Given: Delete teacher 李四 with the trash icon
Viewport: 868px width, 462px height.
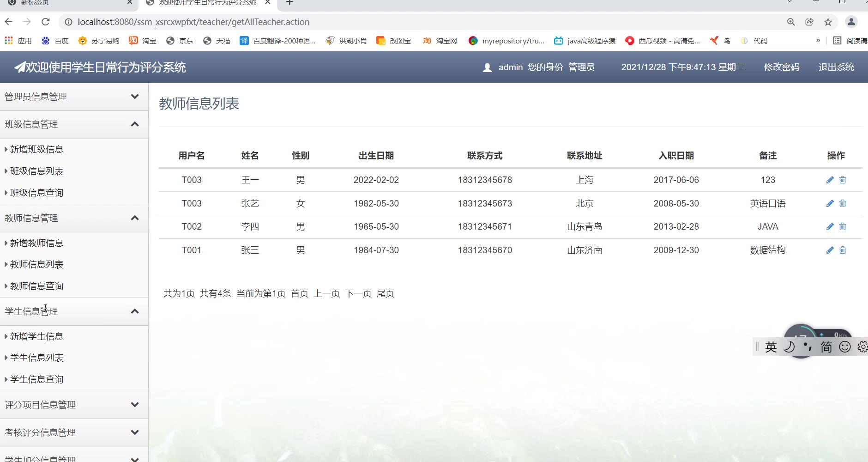Looking at the screenshot, I should coord(843,226).
